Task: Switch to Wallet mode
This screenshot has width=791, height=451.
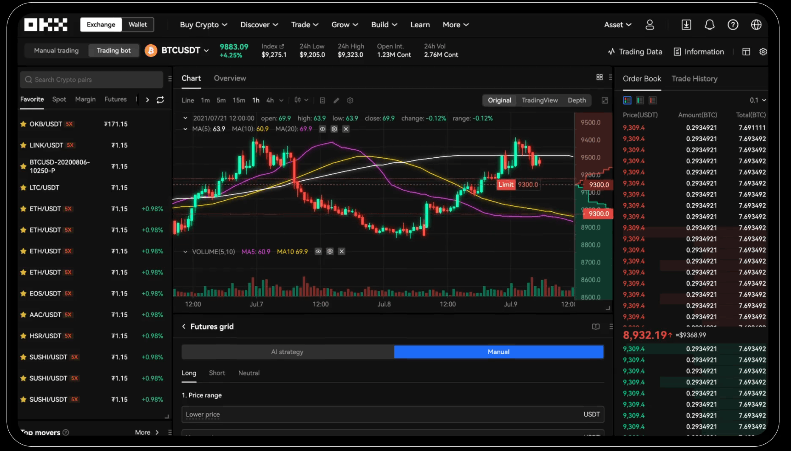Action: pos(138,24)
